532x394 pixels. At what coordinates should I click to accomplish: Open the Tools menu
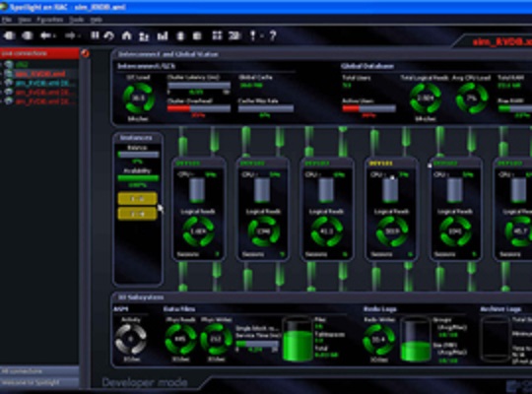[x=76, y=20]
